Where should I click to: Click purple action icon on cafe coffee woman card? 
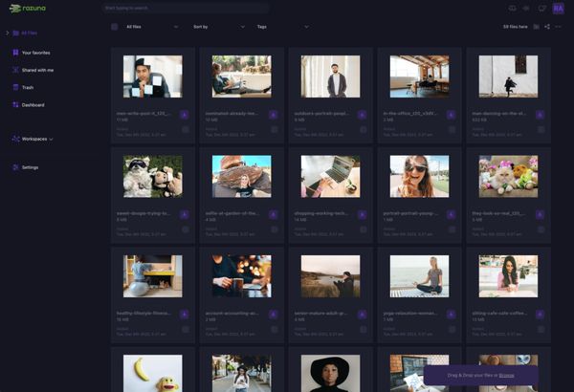click(x=540, y=314)
